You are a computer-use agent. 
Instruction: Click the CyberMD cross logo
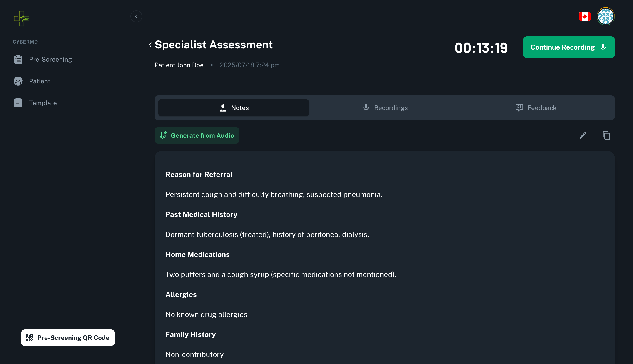(22, 18)
